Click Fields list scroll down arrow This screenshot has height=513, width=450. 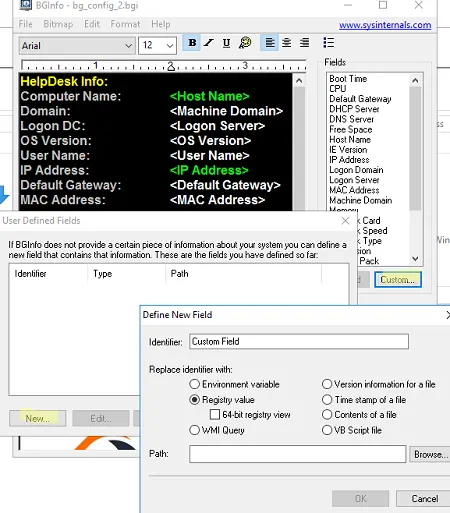[415, 259]
